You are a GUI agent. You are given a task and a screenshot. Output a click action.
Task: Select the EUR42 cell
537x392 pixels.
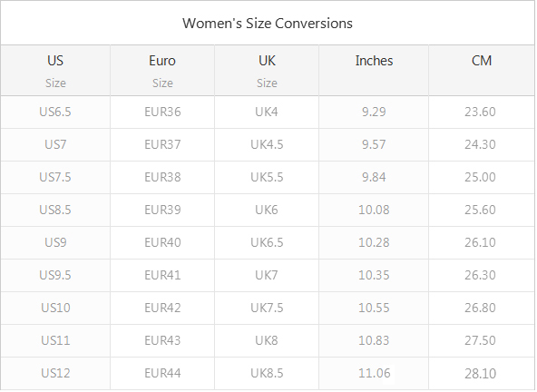162,308
